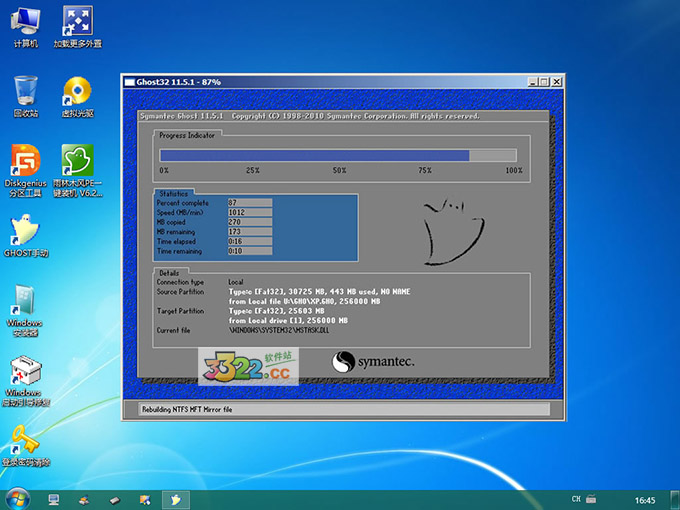The width and height of the screenshot is (680, 510).
Task: Click the taskbar clock showing 16:45
Action: coord(645,499)
